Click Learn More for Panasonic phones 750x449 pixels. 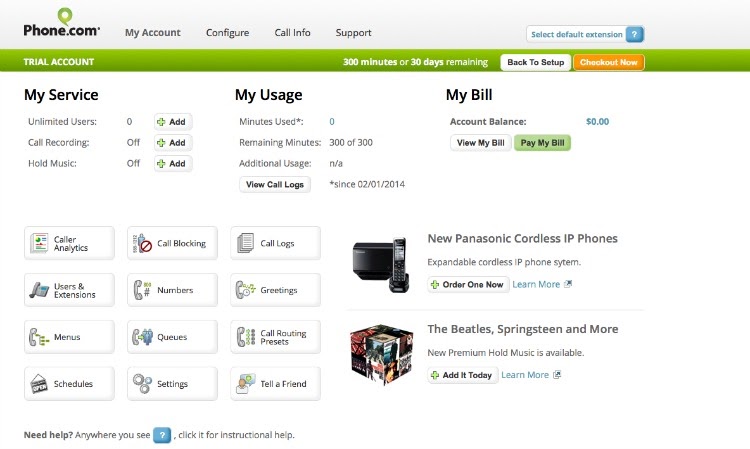(x=541, y=285)
